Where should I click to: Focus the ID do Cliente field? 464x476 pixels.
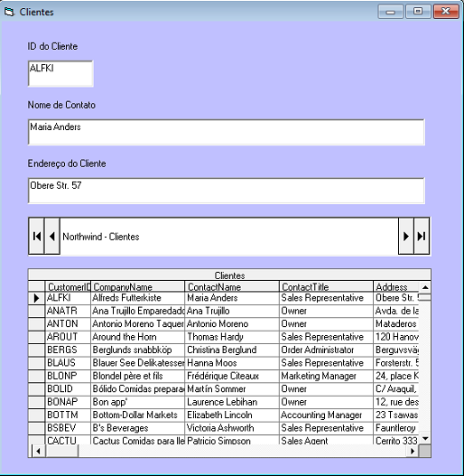(60, 74)
